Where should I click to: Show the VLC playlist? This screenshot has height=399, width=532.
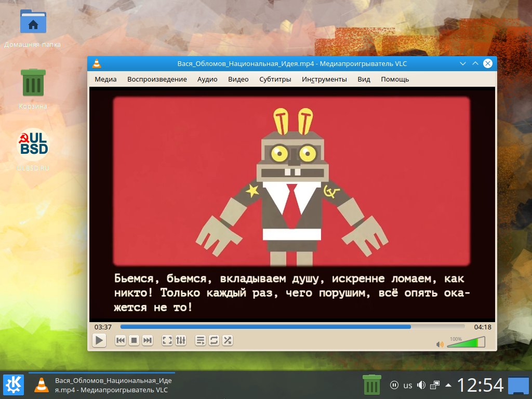pos(200,340)
